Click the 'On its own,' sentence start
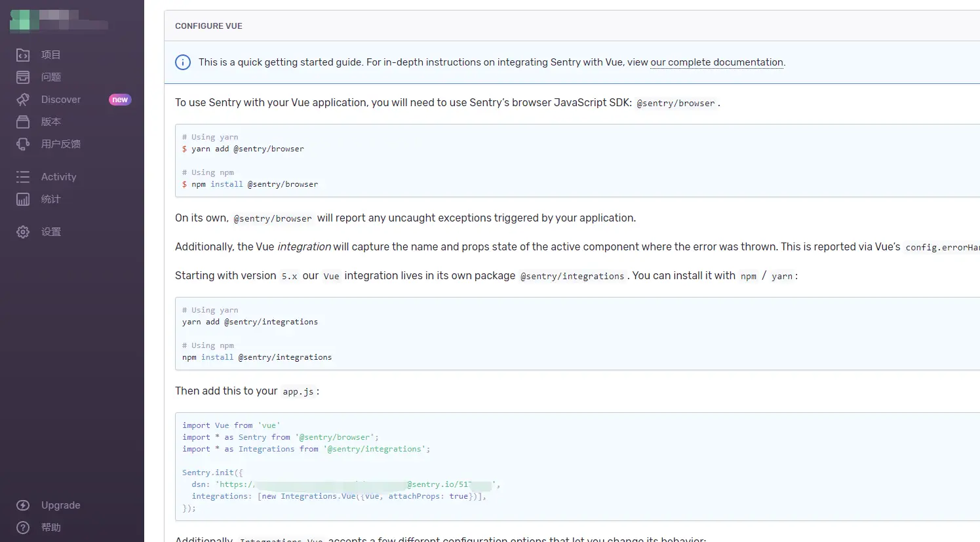The height and width of the screenshot is (542, 980). pos(202,218)
